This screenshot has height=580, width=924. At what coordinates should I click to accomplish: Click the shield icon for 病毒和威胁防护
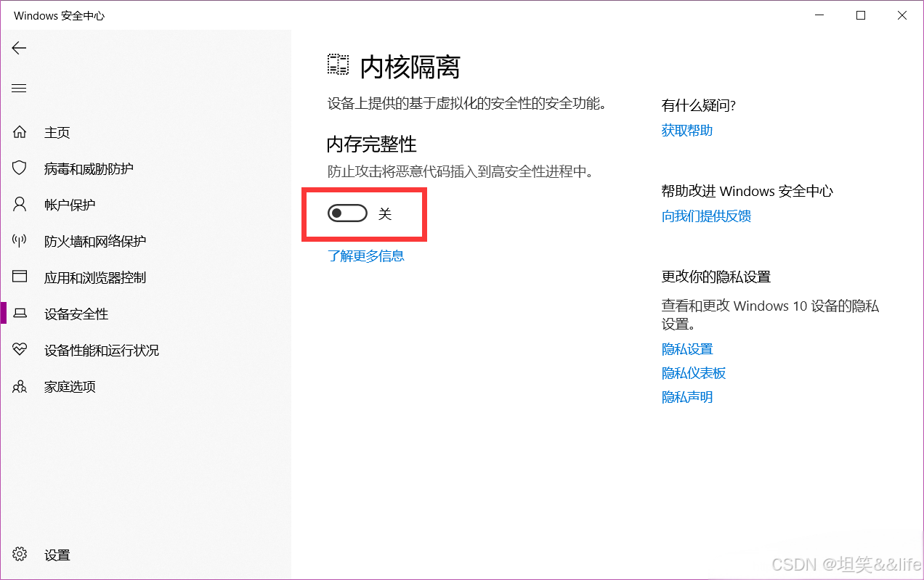click(20, 168)
